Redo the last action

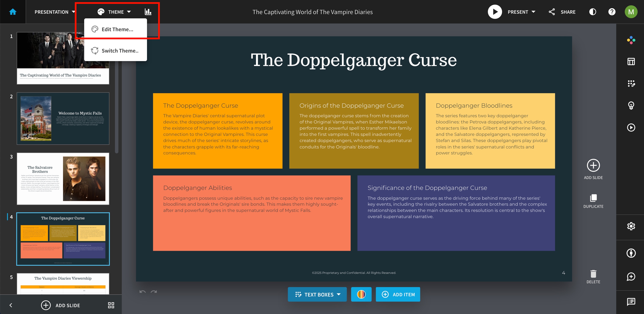coord(154,292)
